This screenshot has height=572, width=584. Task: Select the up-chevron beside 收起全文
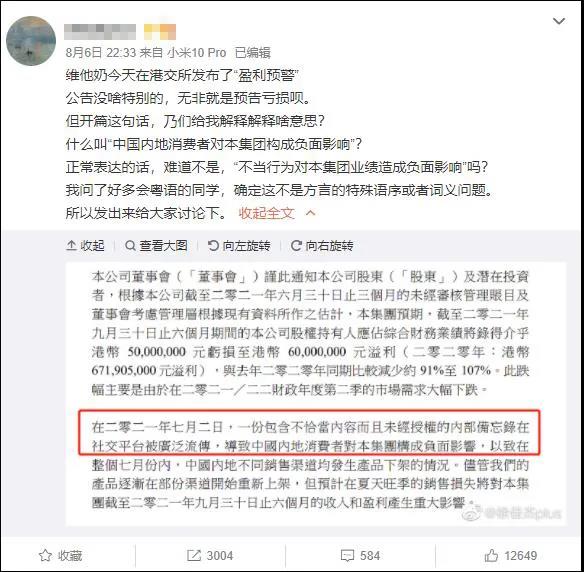(x=310, y=213)
